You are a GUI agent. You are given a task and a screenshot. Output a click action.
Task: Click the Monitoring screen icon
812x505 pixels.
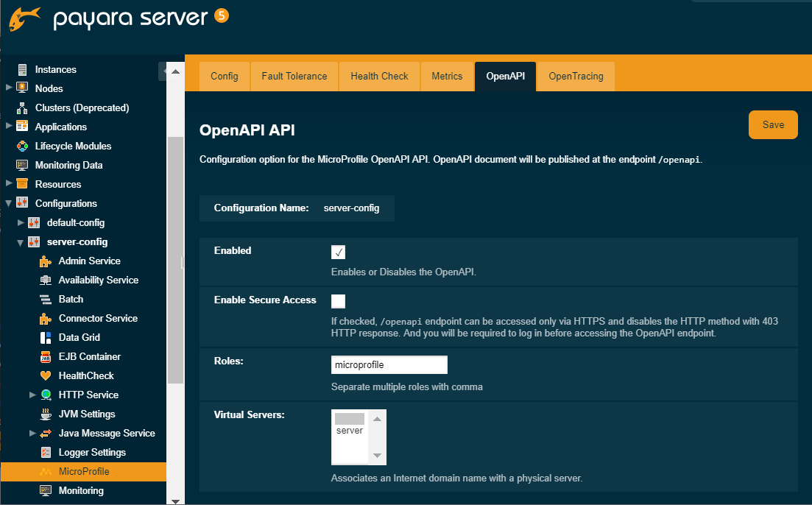[x=46, y=490]
